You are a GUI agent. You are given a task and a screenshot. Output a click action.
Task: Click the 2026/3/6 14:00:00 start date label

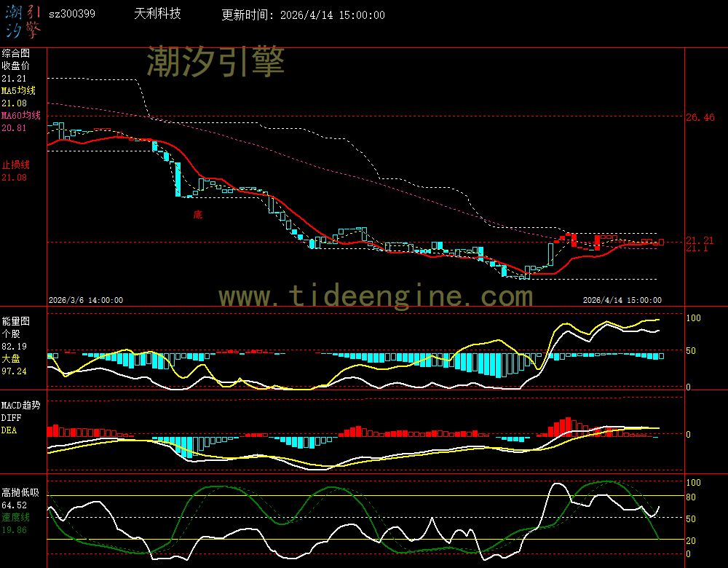click(86, 300)
